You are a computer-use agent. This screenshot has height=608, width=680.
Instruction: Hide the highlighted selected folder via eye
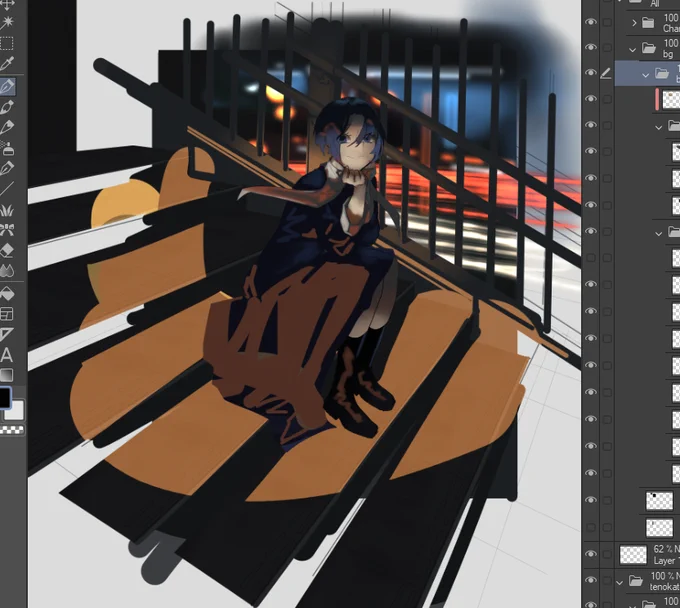591,73
